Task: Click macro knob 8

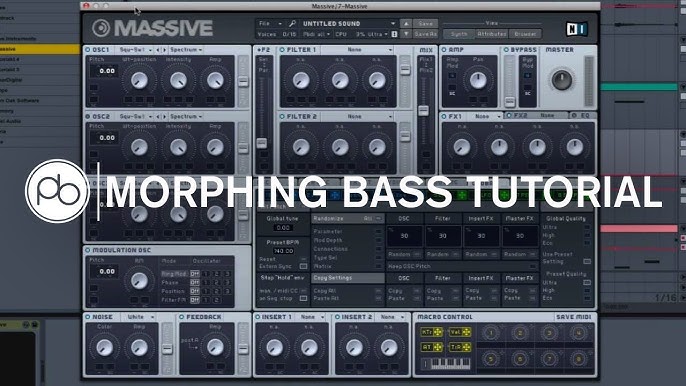Action: click(578, 359)
